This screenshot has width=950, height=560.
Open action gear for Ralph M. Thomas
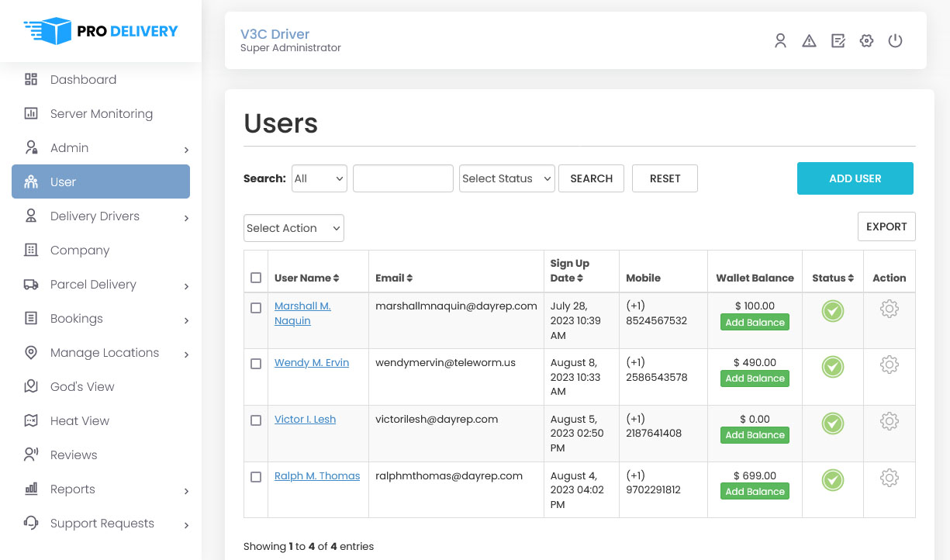tap(889, 478)
